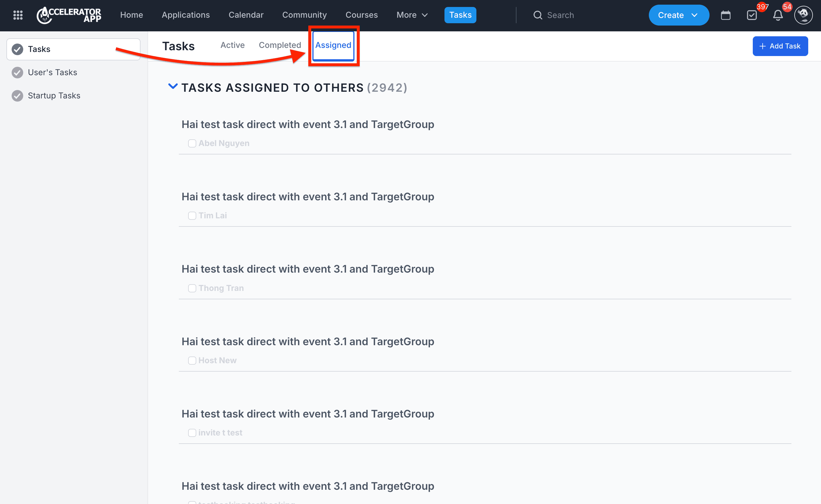Image resolution: width=821 pixels, height=504 pixels.
Task: Select the Assigned tab
Action: [333, 46]
